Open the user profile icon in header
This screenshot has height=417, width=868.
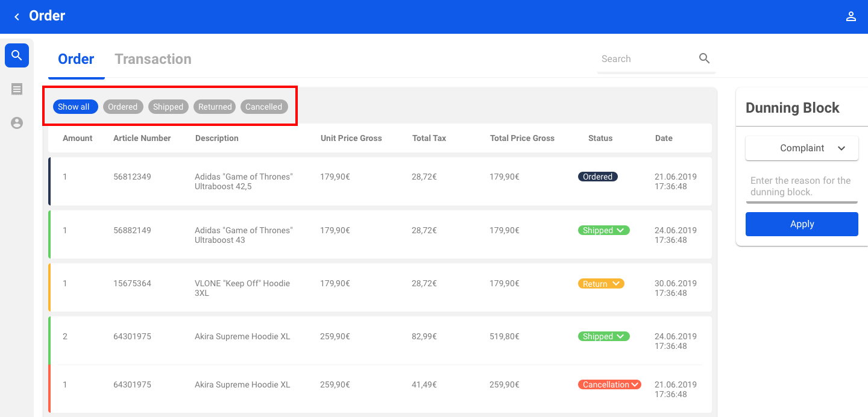click(x=851, y=17)
